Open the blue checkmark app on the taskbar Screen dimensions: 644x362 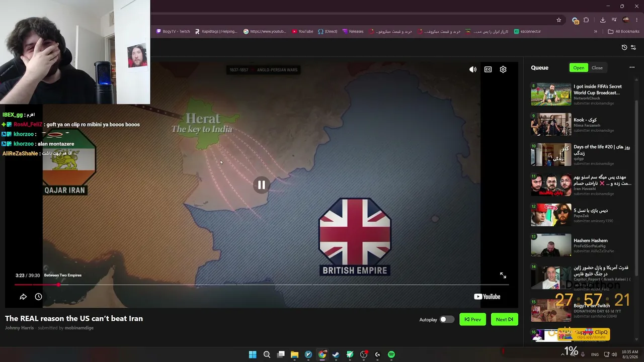308,354
